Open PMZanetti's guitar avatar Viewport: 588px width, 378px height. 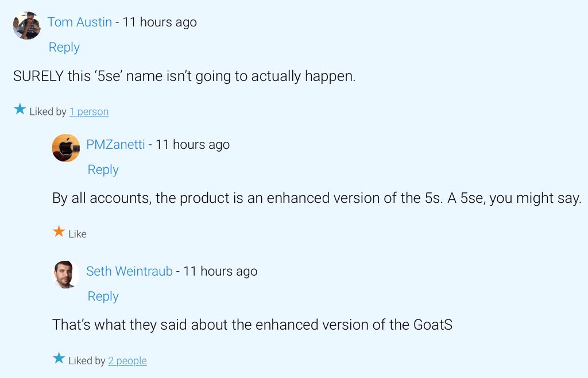[66, 148]
